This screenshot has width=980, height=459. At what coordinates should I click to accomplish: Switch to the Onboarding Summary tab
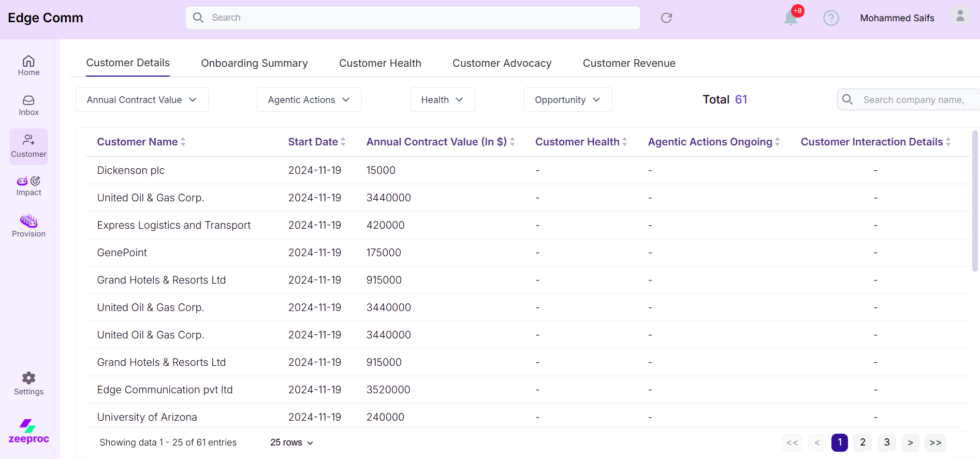click(x=254, y=63)
